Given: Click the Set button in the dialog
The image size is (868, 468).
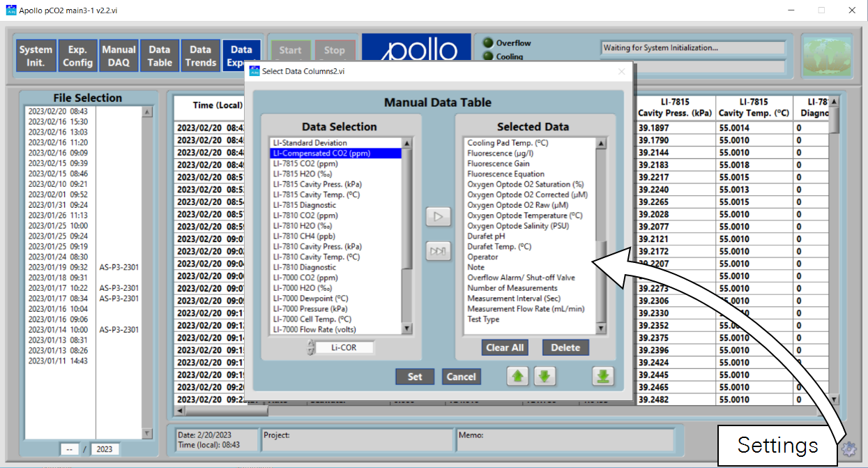Looking at the screenshot, I should point(415,377).
